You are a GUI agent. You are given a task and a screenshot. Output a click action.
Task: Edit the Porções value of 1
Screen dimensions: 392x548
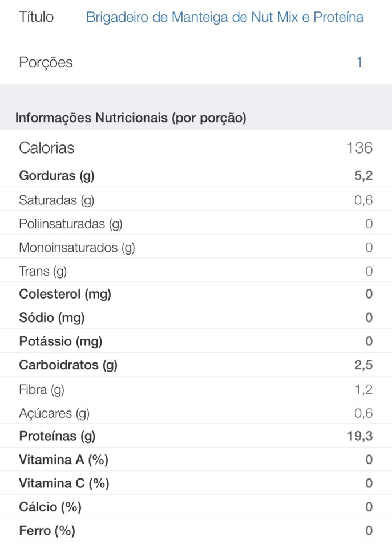[x=359, y=62]
